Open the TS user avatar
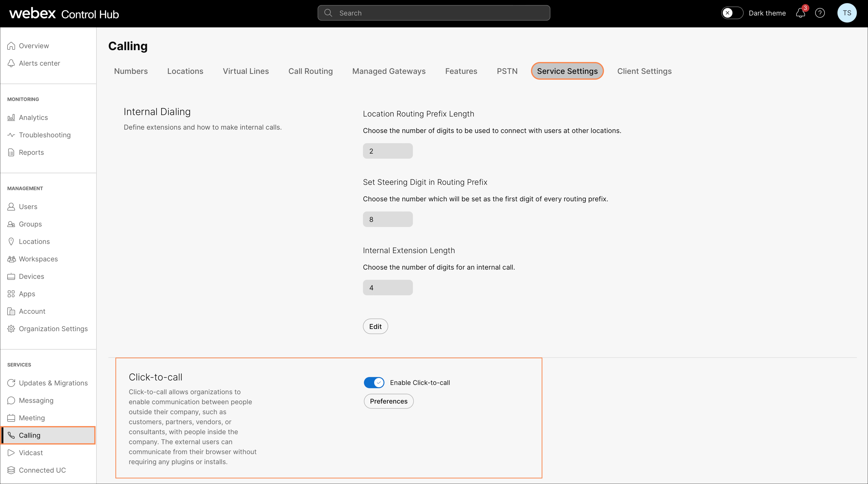This screenshot has width=868, height=484. click(847, 13)
